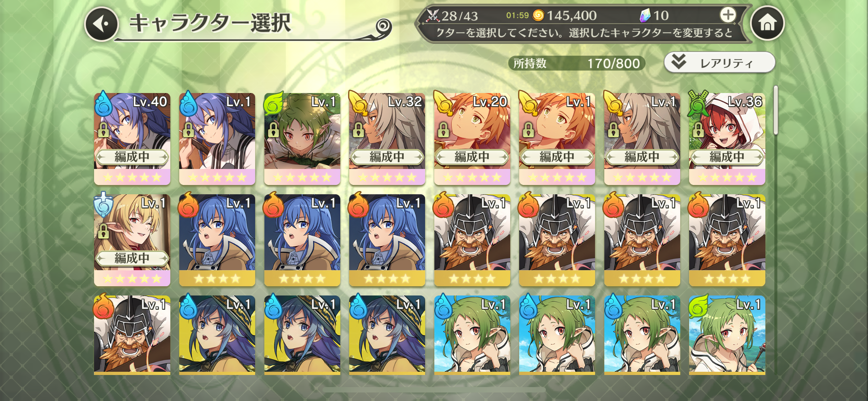Tap the 所持数 170/800 counter
Screen dimensions: 868x401
click(x=577, y=63)
